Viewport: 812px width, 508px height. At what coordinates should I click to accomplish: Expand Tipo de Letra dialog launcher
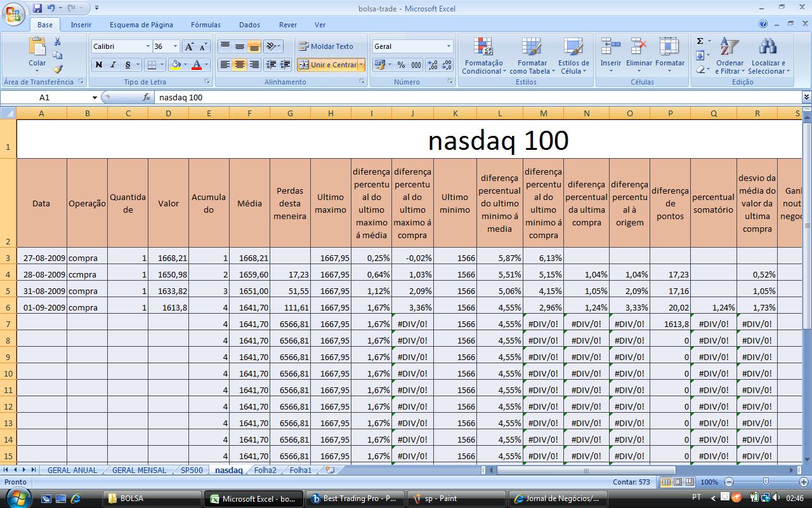[x=207, y=82]
